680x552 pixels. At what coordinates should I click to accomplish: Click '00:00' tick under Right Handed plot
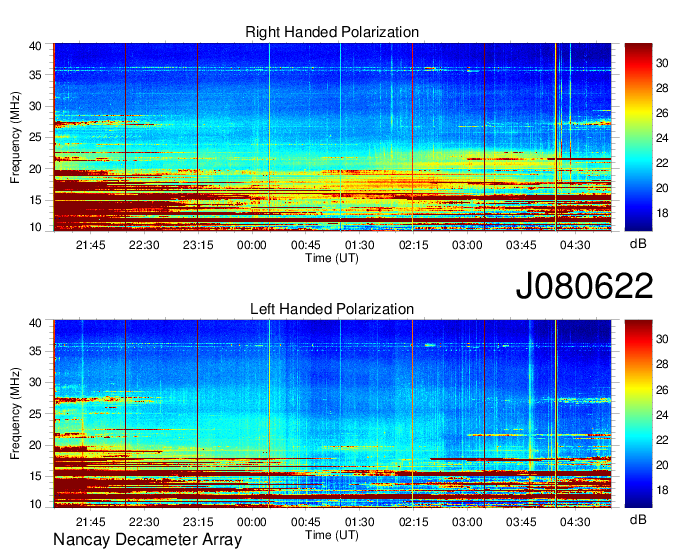click(x=252, y=245)
